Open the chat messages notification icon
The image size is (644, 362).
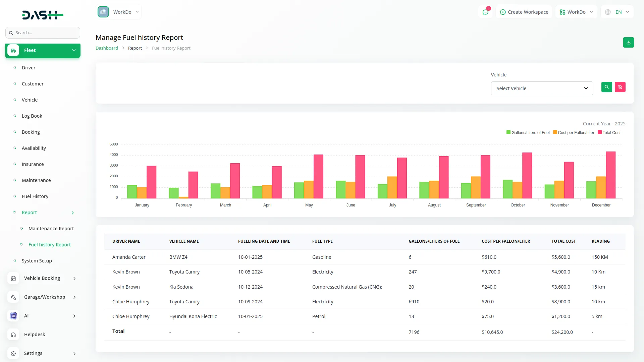coord(485,12)
